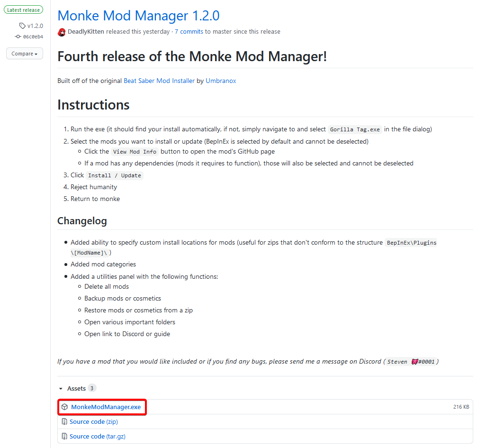The width and height of the screenshot is (477, 448).
Task: Click the archive icon for Source code (tar.gz)
Action: tap(64, 437)
